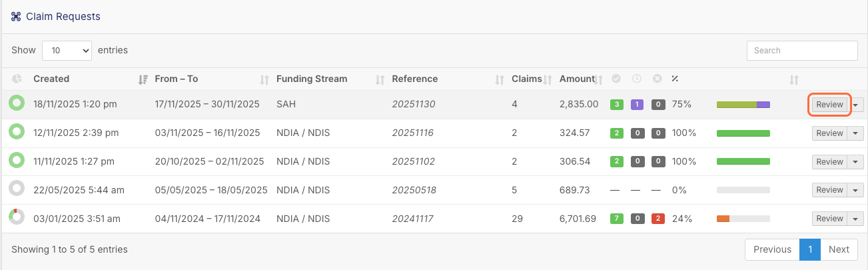This screenshot has width=868, height=270.
Task: Expand Review dropdown caret for 20241117
Action: tap(855, 218)
